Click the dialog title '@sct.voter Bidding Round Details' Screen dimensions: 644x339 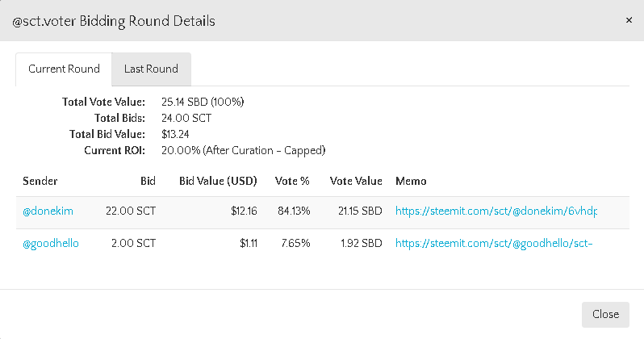pyautogui.click(x=114, y=21)
